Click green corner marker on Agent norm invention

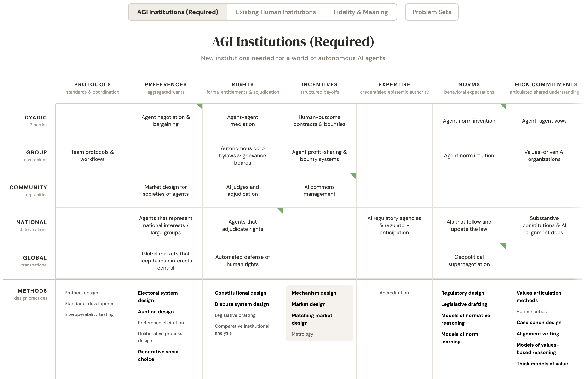[503, 106]
